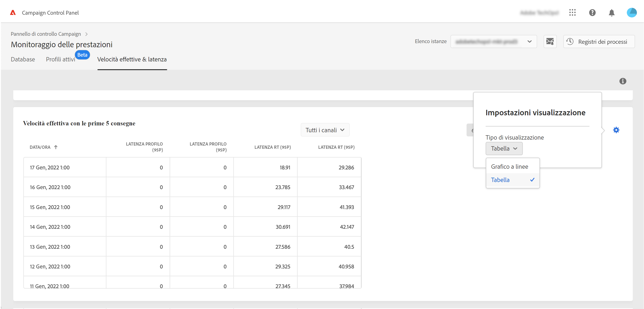
Task: Open the notifications bell
Action: point(611,13)
